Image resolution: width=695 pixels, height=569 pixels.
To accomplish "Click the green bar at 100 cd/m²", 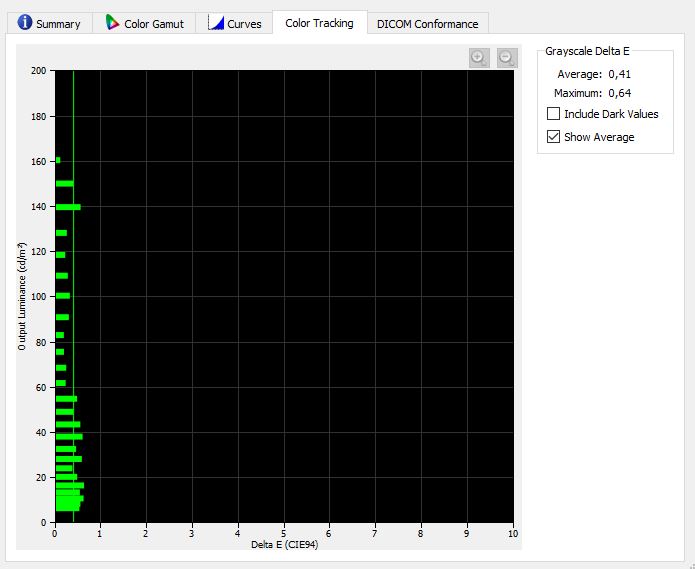I will pos(63,296).
